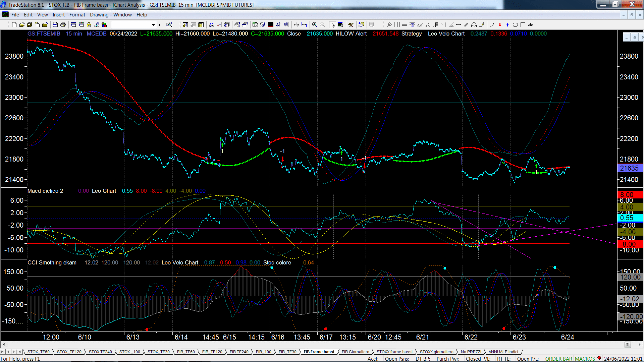Switch to FIB Giornaliero tab
Screen dimensions: 644x362
pyautogui.click(x=356, y=352)
